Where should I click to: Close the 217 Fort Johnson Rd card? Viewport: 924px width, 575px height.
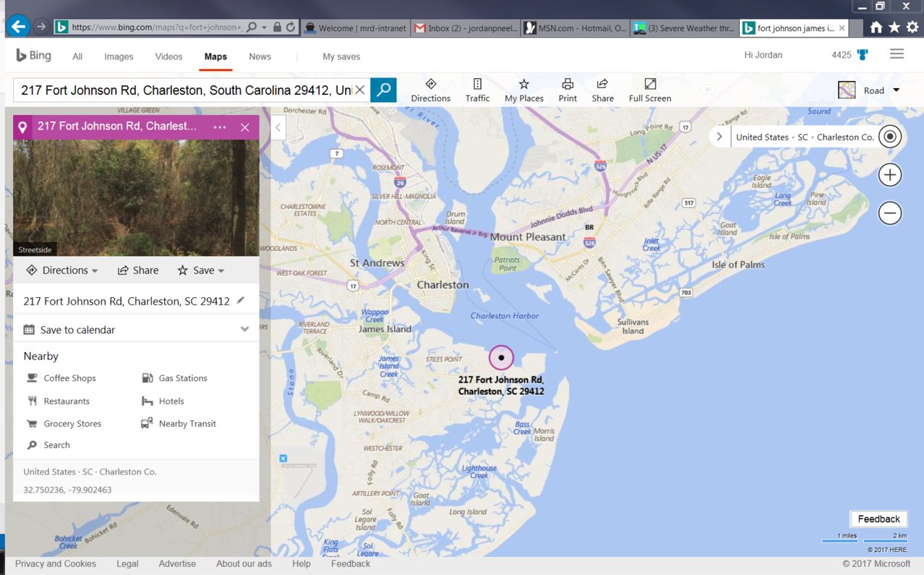245,127
